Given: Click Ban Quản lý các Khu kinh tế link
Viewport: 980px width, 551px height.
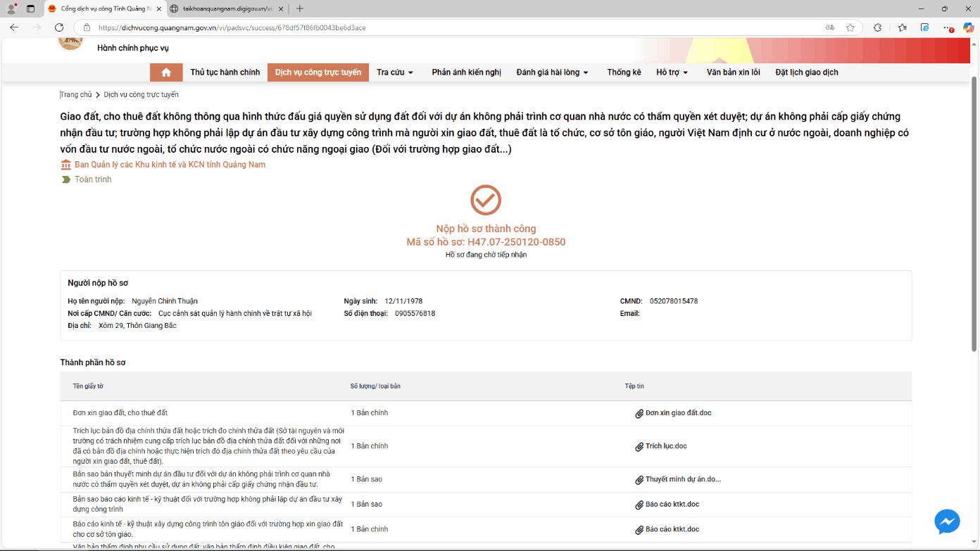Looking at the screenshot, I should pos(170,165).
